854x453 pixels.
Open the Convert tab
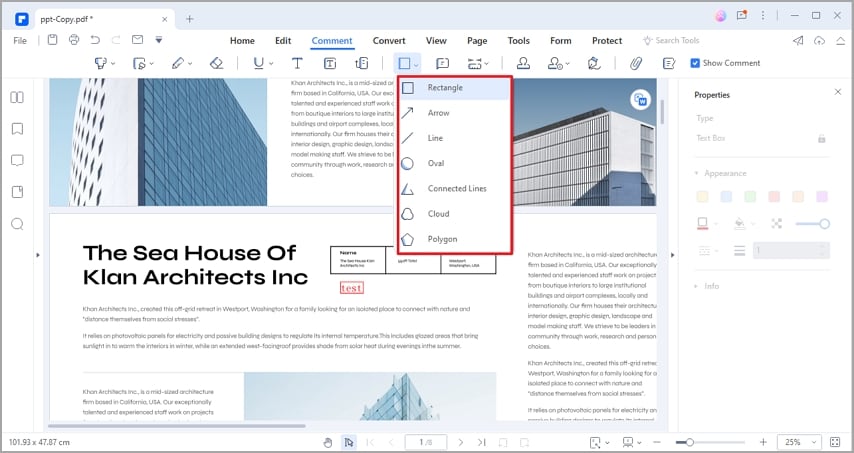[389, 40]
